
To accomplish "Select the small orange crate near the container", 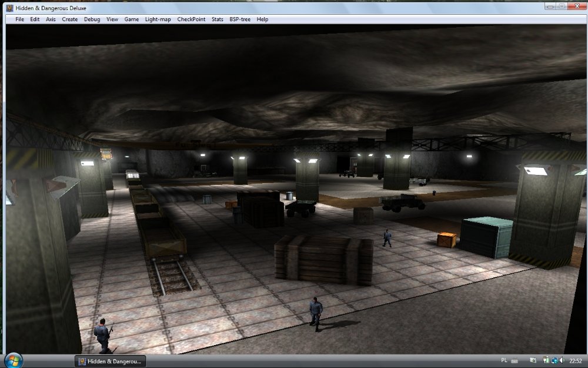I will (x=447, y=240).
